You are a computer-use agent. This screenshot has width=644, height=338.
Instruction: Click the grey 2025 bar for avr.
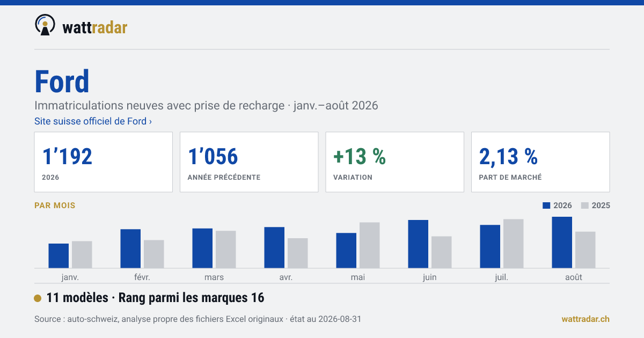[298, 253]
